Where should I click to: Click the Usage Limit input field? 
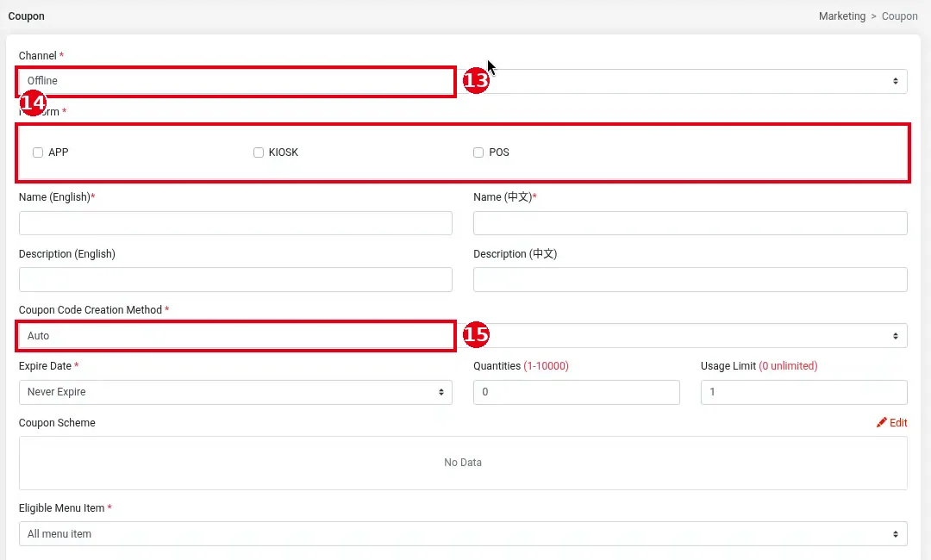point(804,392)
